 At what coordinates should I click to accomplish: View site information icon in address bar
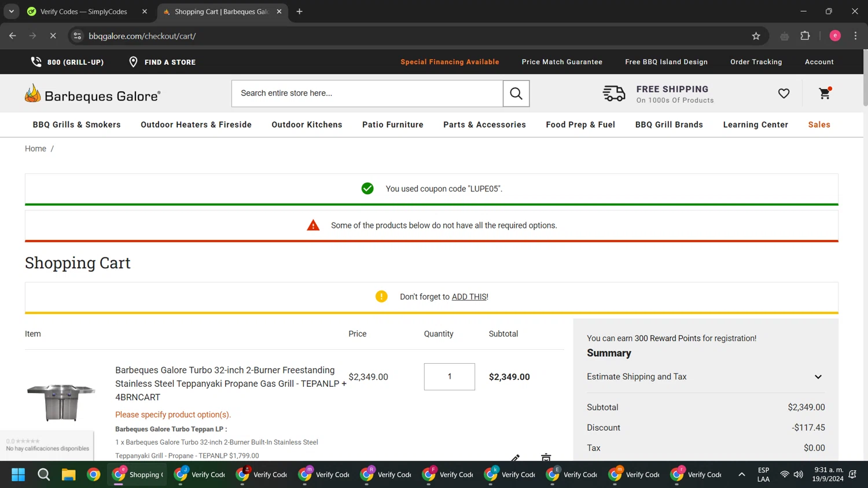pyautogui.click(x=77, y=36)
